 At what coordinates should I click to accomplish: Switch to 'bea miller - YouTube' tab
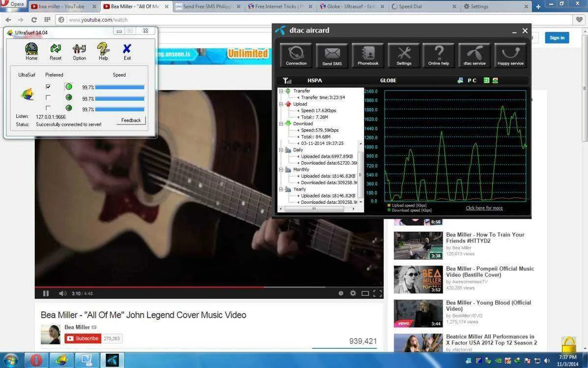tap(64, 6)
